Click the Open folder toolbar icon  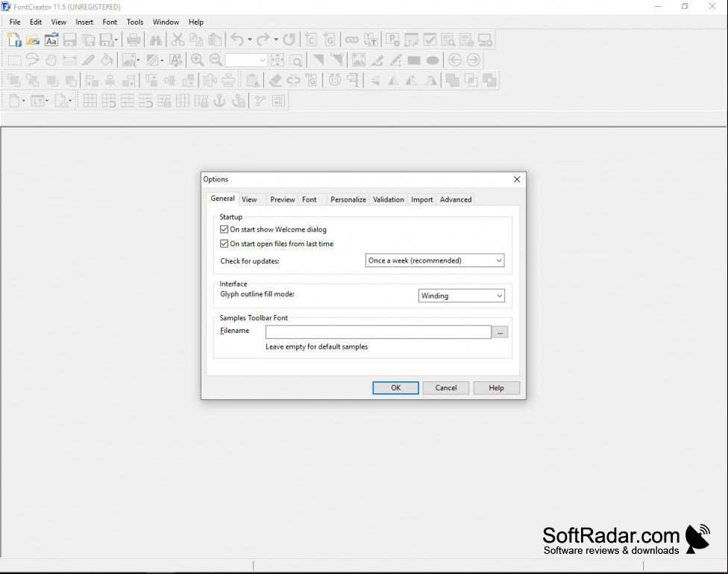tap(33, 40)
